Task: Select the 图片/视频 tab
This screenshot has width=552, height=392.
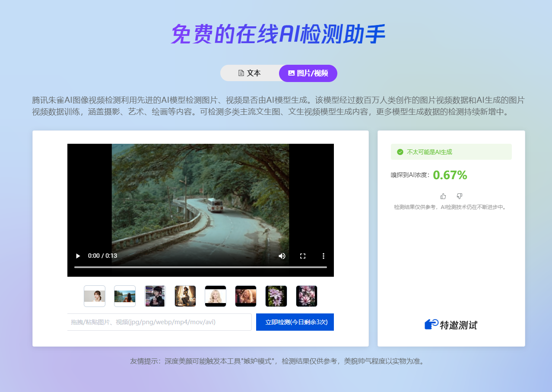Action: click(x=308, y=73)
